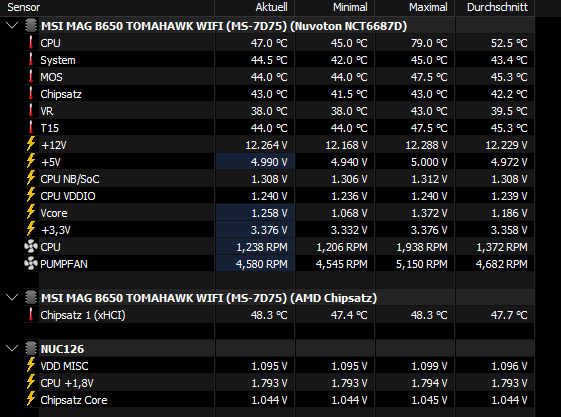Viewport: 561px width, 417px height.
Task: Click the 12.264 V current +12V value
Action: pos(267,145)
